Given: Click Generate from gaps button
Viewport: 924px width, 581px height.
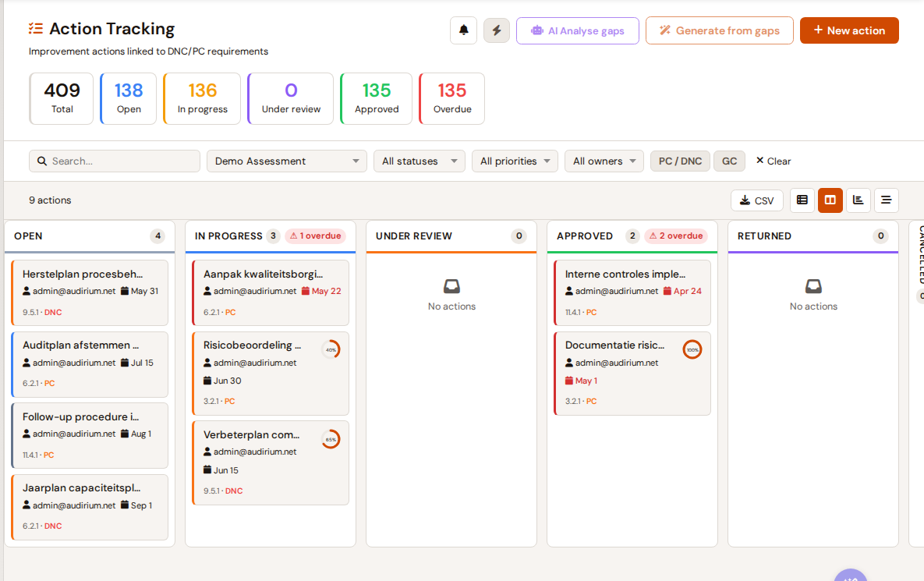Looking at the screenshot, I should coord(720,30).
